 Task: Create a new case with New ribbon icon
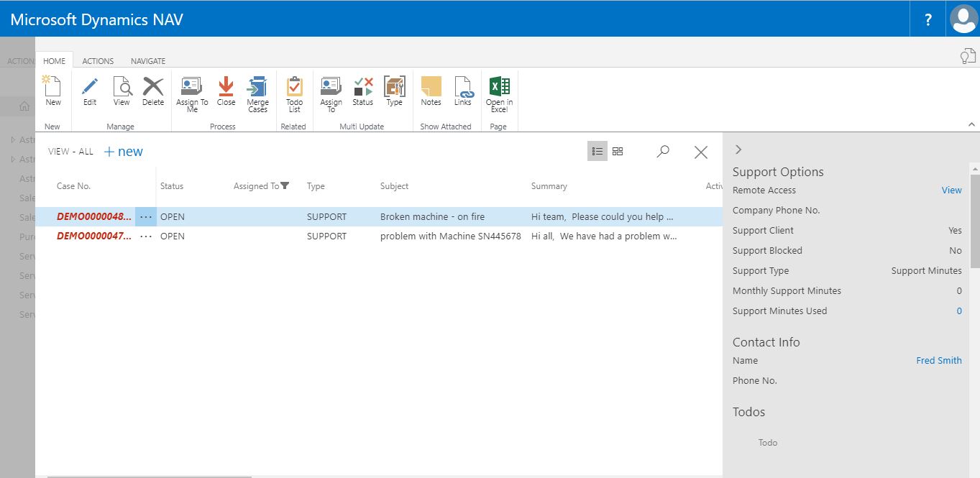pyautogui.click(x=53, y=91)
